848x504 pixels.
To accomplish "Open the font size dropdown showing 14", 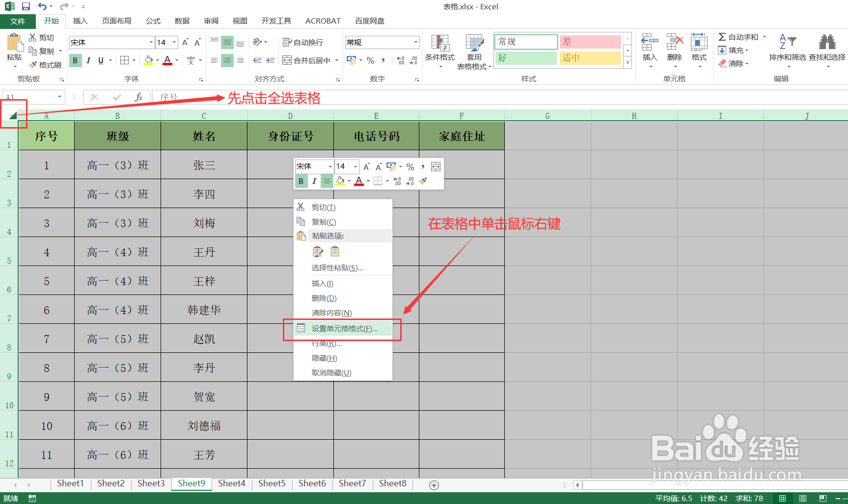I will [x=174, y=42].
